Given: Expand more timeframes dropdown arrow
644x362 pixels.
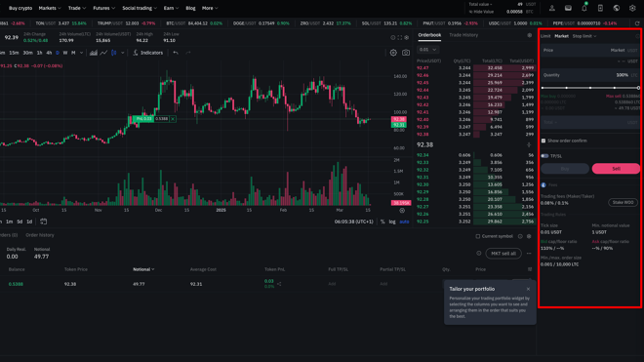Looking at the screenshot, I should tap(81, 53).
